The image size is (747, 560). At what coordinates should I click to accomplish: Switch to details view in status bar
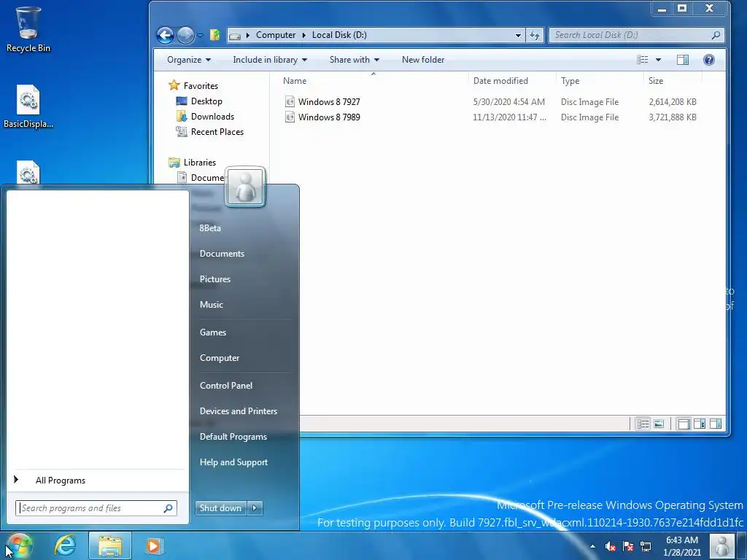(x=643, y=424)
